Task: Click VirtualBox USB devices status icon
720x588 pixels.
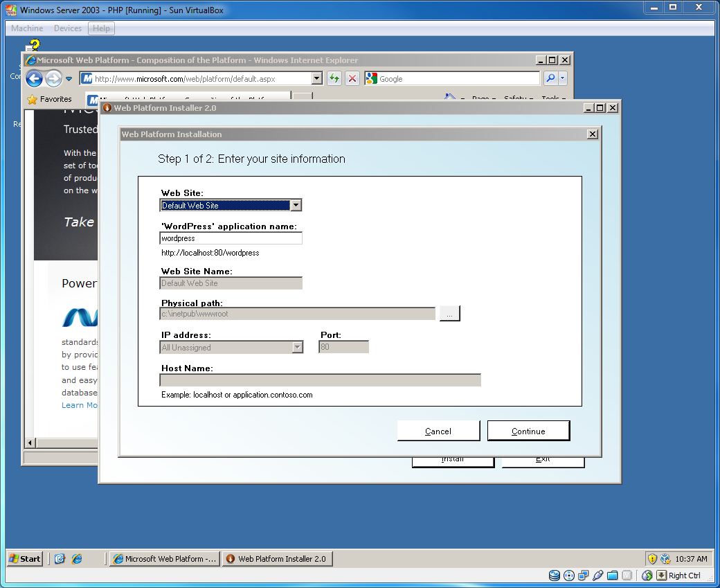Action: [597, 575]
